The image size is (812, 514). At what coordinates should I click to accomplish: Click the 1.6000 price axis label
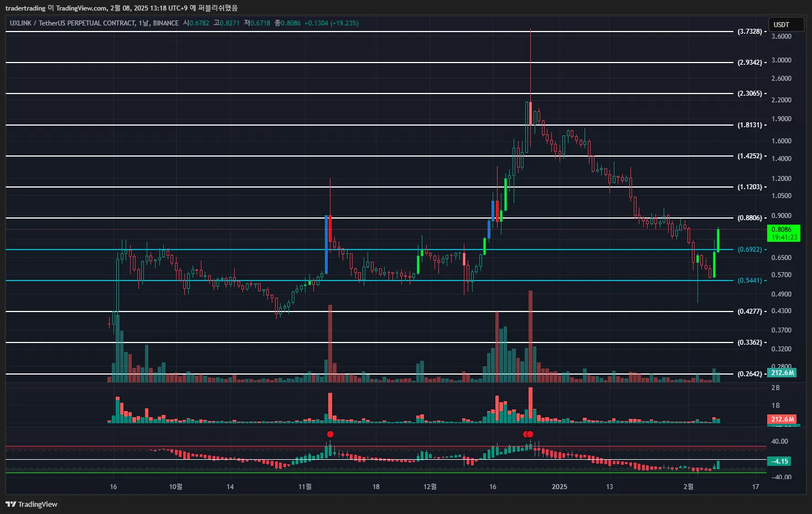[781, 141]
